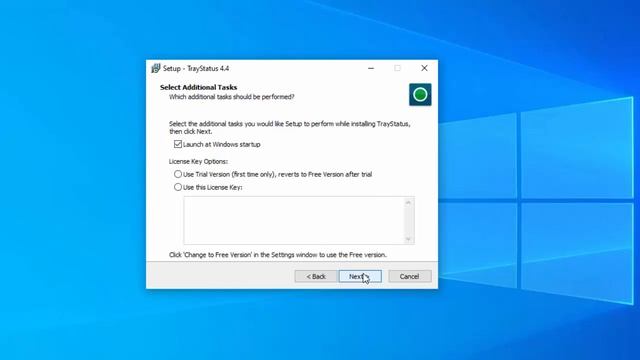Image resolution: width=640 pixels, height=360 pixels.
Task: Close the Setup - TrayStatus window
Action: pos(424,68)
